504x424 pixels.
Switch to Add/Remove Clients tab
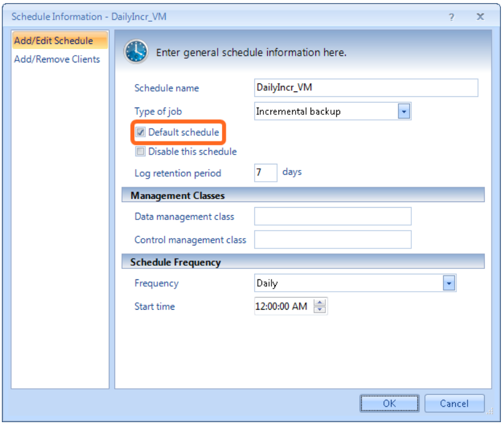pos(57,59)
